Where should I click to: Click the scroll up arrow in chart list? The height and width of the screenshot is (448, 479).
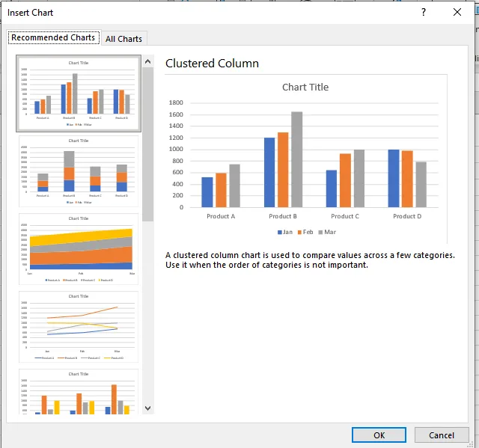[147, 61]
